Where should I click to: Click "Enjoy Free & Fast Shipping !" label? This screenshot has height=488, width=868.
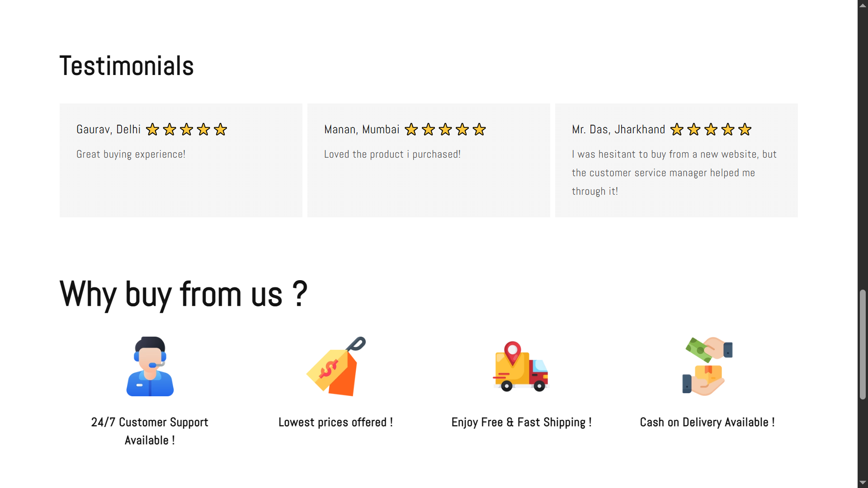(521, 422)
